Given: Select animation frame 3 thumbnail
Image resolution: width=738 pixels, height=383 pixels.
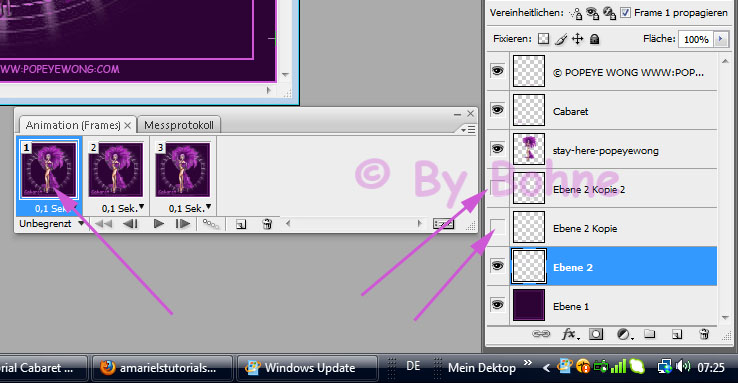Looking at the screenshot, I should tap(183, 170).
